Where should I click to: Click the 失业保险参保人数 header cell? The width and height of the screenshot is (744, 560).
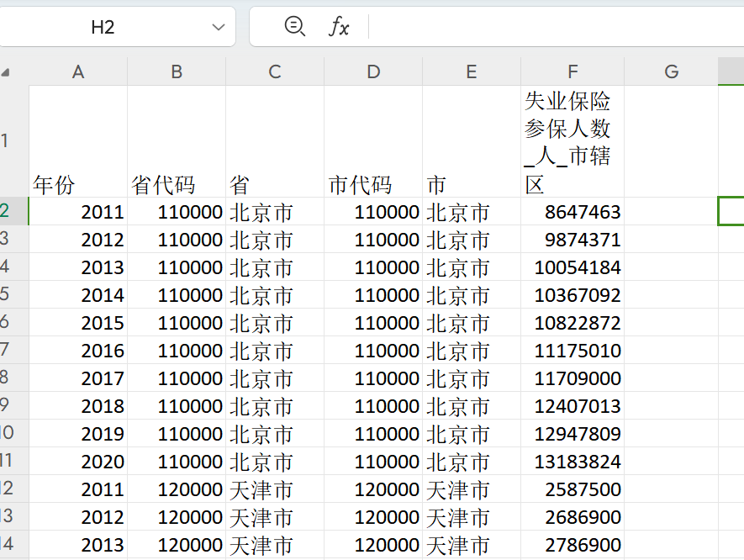[573, 141]
